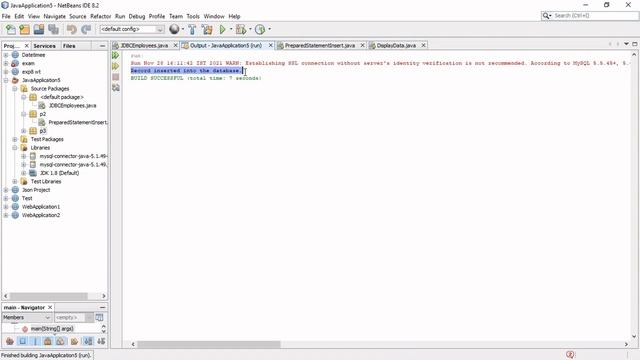This screenshot has width=640, height=360.
Task: Toggle Show Inner Classes in Navigator
Action: pyautogui.click(x=60, y=341)
